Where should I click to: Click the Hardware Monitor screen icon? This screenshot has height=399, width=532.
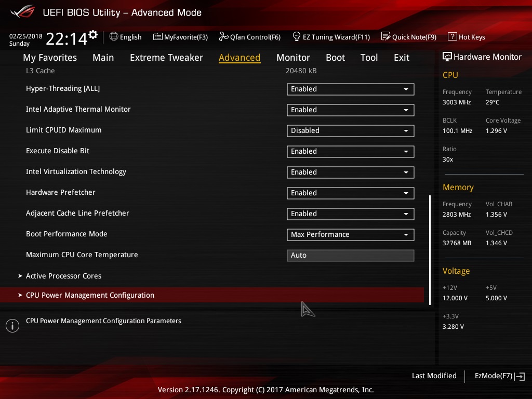click(x=447, y=57)
